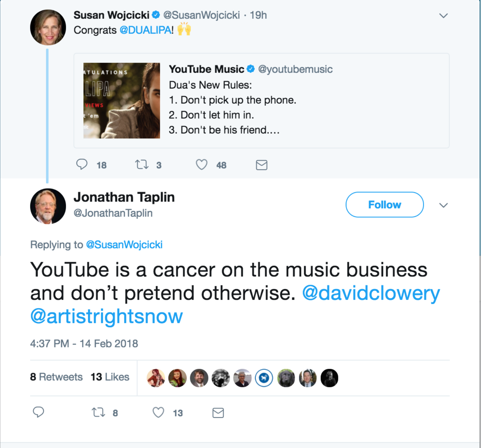Click YouTube Music's verified badge
The width and height of the screenshot is (483, 448).
tap(251, 69)
